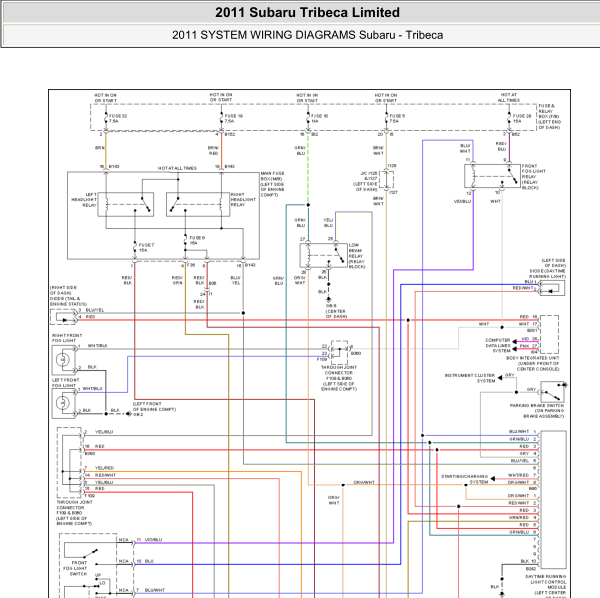The image size is (600, 598).
Task: Click the '2011 Subaru Tribeca Limited' title
Action: (307, 13)
